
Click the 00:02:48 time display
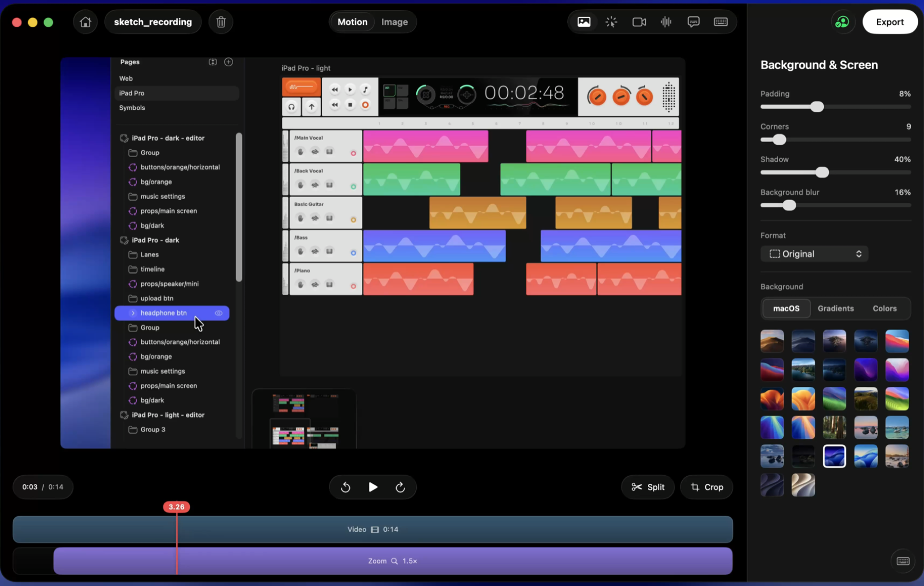click(x=524, y=93)
